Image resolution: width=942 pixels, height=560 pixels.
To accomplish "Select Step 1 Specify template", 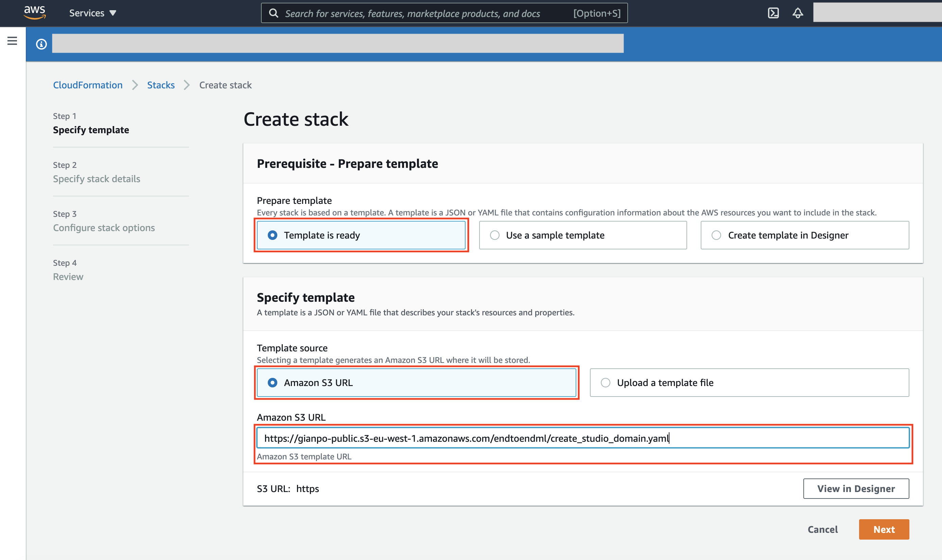I will point(91,123).
